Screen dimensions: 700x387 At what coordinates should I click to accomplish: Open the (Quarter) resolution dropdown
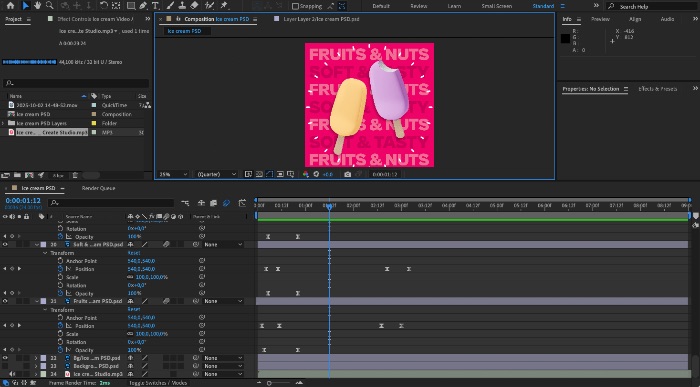point(217,174)
